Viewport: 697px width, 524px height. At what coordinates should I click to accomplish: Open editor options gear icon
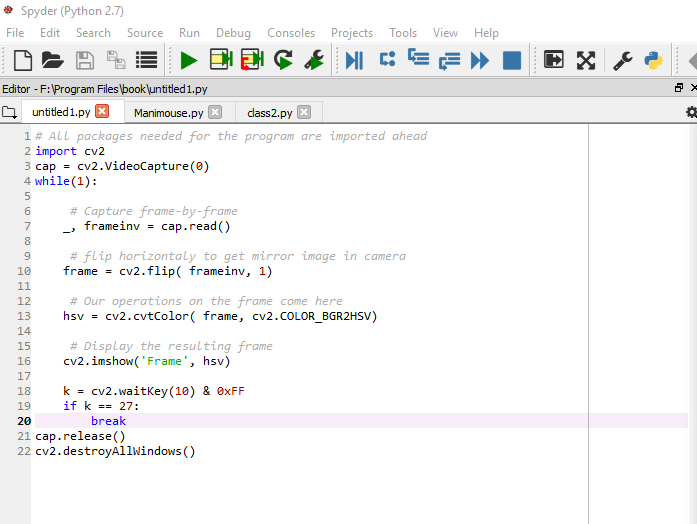(691, 112)
